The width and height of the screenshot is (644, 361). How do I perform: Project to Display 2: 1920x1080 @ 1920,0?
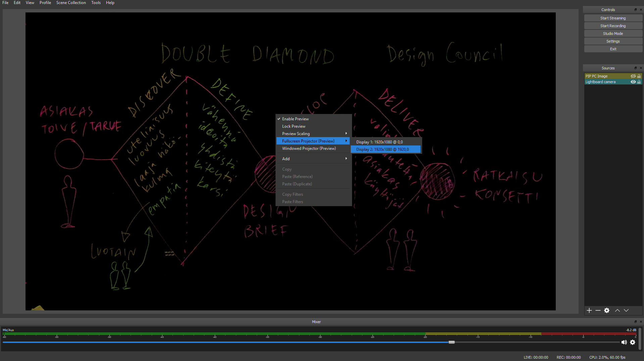(x=386, y=149)
